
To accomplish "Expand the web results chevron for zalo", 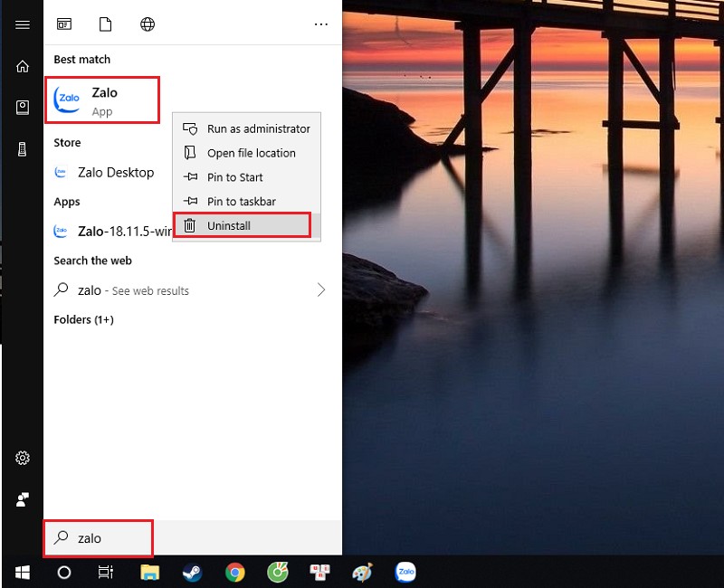I will click(x=320, y=290).
